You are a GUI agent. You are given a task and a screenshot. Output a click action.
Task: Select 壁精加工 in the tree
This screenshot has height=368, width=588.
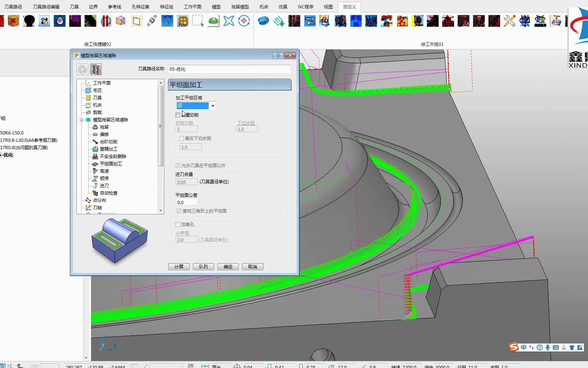(108, 149)
